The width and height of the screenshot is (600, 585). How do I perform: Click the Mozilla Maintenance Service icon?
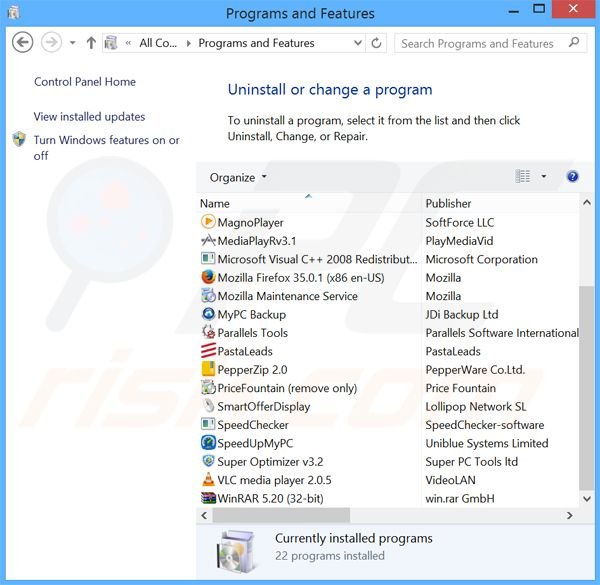tap(208, 295)
